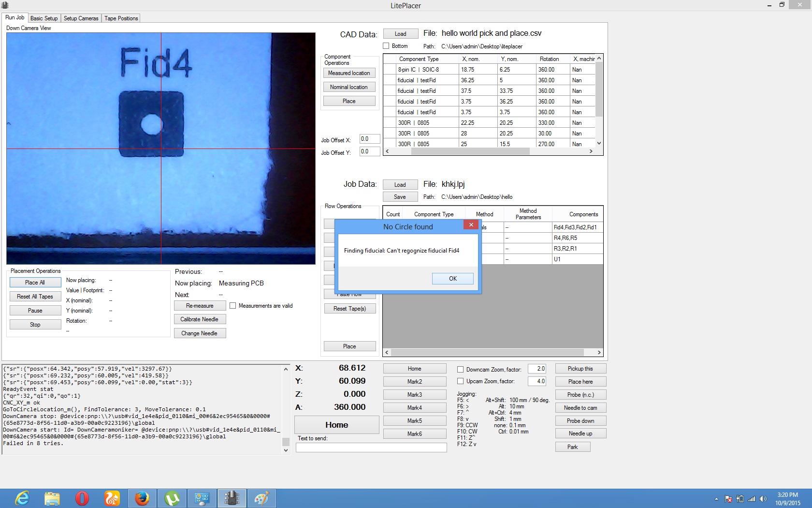Open the Action Center flag icon
812x508 pixels.
pos(728,499)
